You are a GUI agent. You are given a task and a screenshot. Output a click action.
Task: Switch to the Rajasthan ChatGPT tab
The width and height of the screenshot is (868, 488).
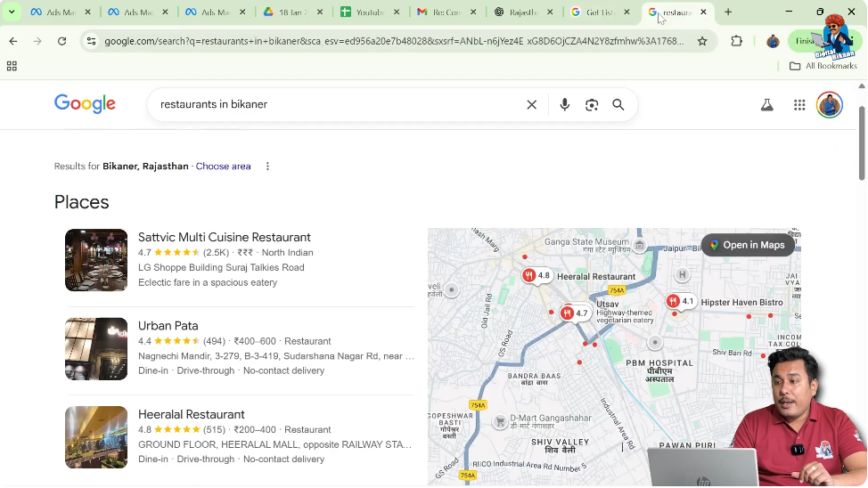point(523,12)
